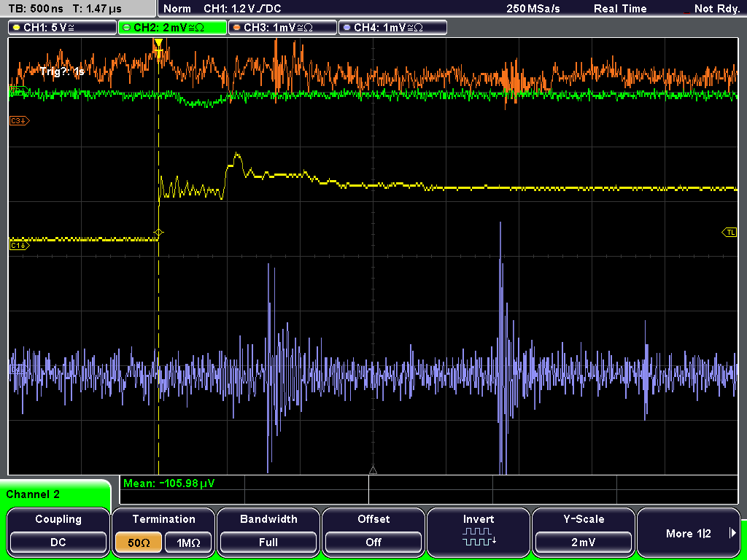747x560 pixels.
Task: Click the CH2 green ground level marker
Action: pos(20,90)
